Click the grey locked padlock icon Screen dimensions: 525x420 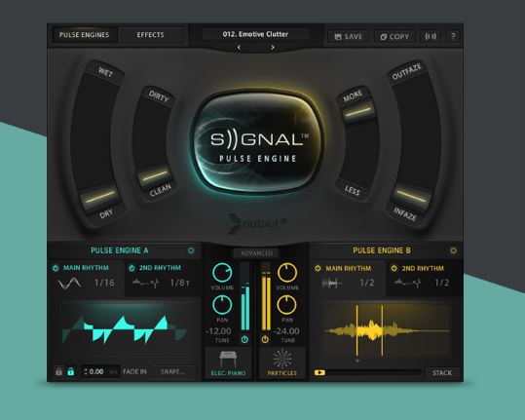tap(58, 371)
